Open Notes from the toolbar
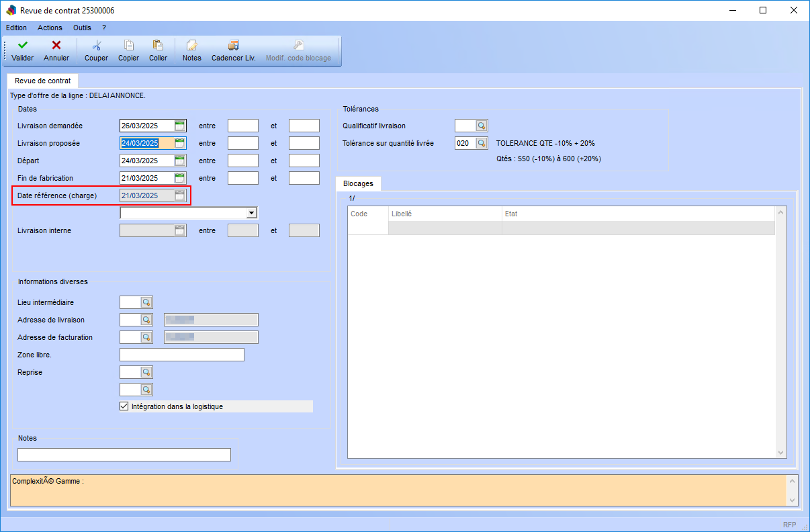The height and width of the screenshot is (532, 810). click(x=191, y=46)
